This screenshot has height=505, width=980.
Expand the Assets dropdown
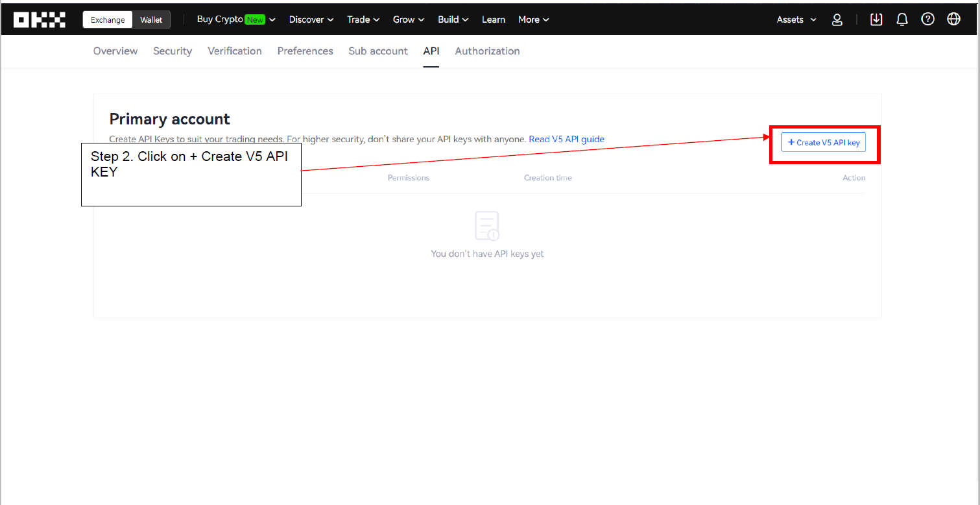tap(796, 19)
